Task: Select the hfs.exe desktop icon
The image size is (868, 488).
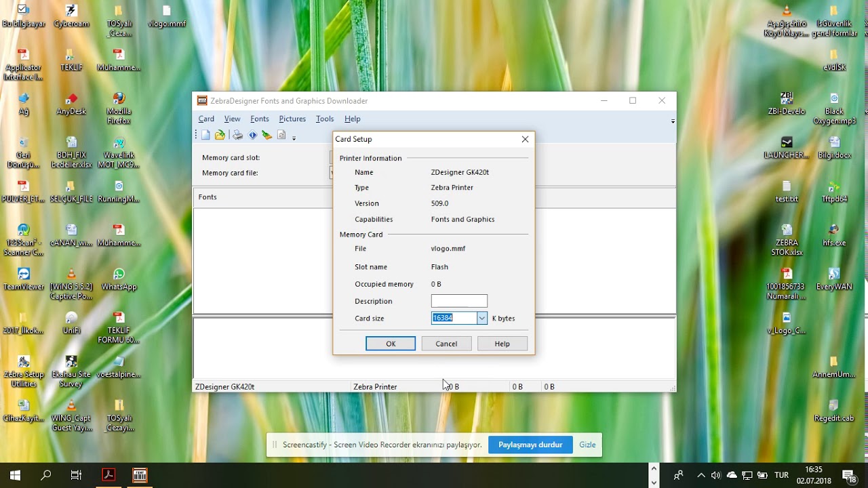Action: click(834, 235)
